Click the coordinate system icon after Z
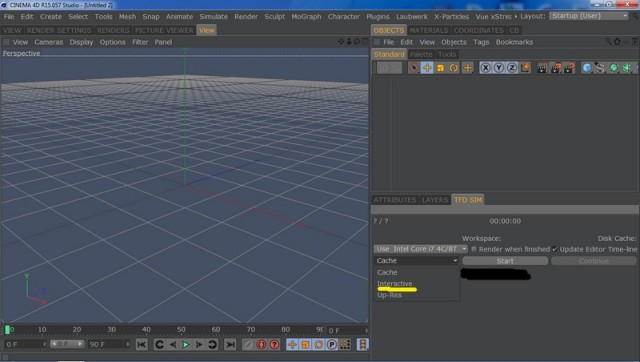 pyautogui.click(x=526, y=68)
